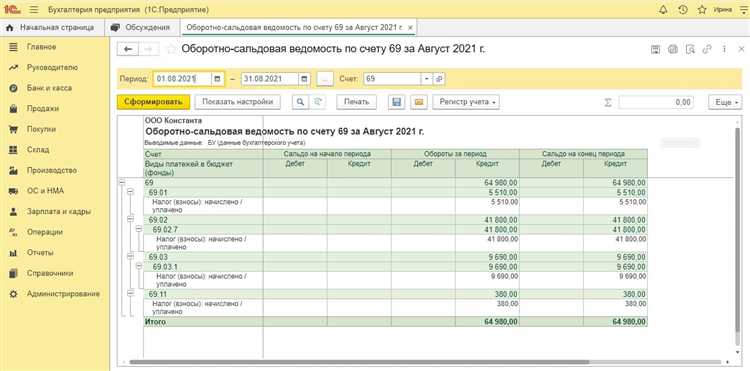
Task: Close the Оборотно-сальдовая ведомость tab
Action: coord(410,28)
